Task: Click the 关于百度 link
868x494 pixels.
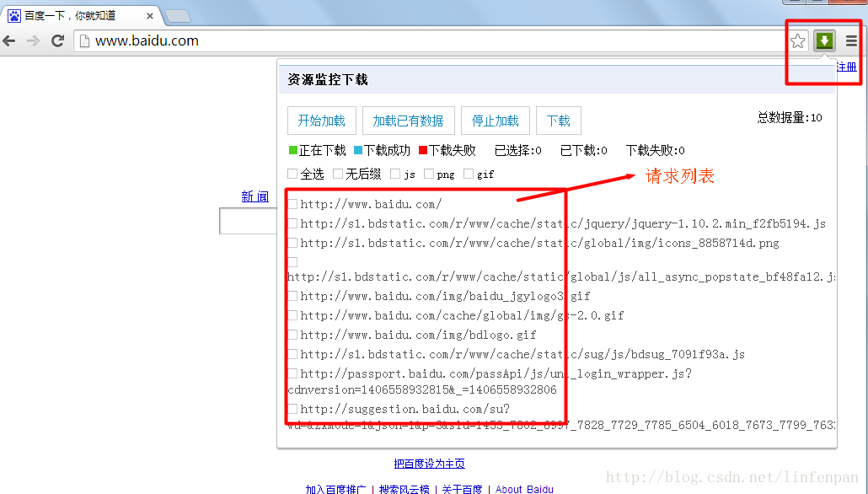Action: coord(463,489)
